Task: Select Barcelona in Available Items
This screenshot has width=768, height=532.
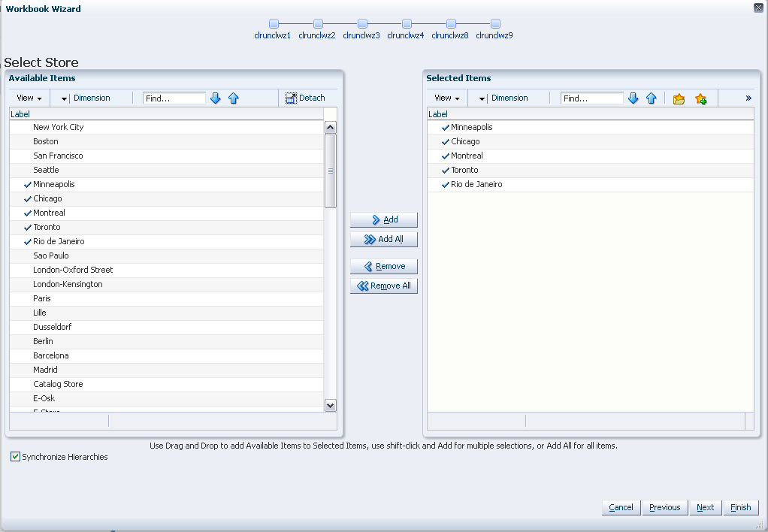Action: click(x=167, y=355)
